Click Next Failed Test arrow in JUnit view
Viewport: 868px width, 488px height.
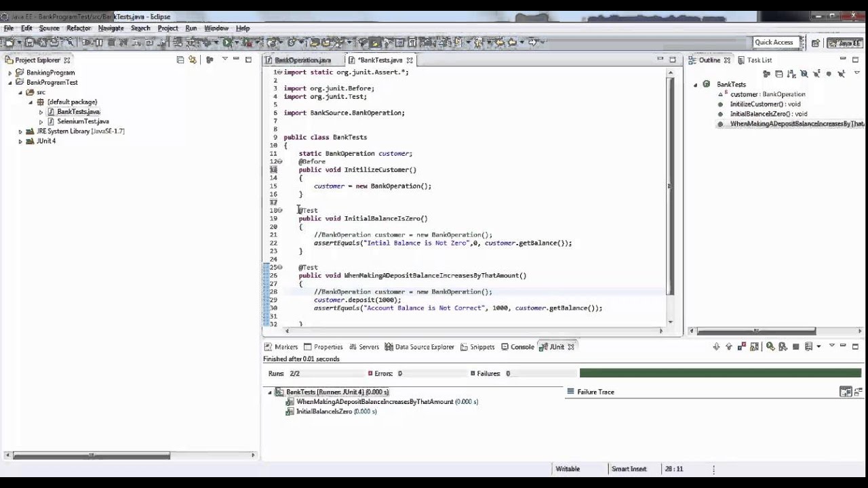pos(716,346)
